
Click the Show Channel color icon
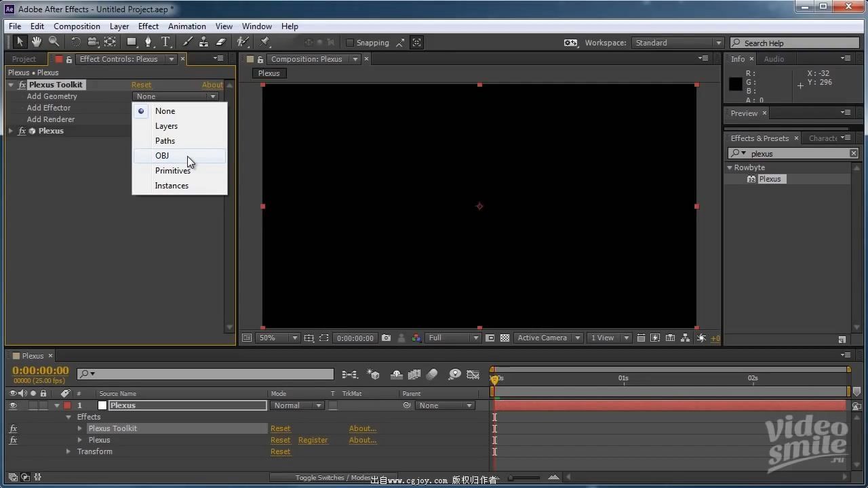[416, 338]
